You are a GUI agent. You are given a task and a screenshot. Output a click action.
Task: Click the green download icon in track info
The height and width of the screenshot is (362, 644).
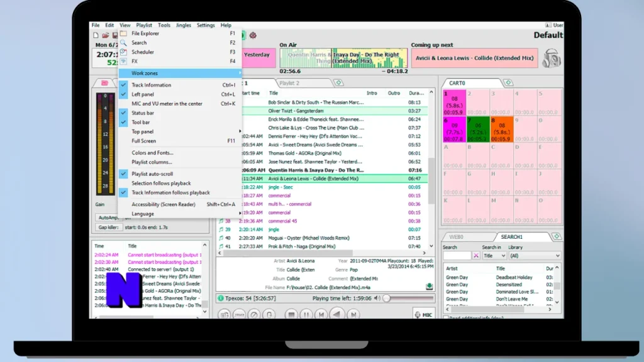pyautogui.click(x=429, y=287)
